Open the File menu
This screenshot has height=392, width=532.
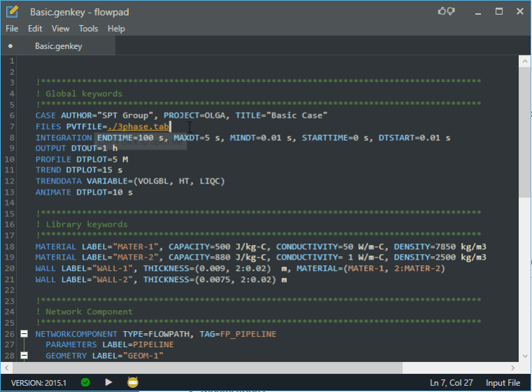tap(12, 29)
